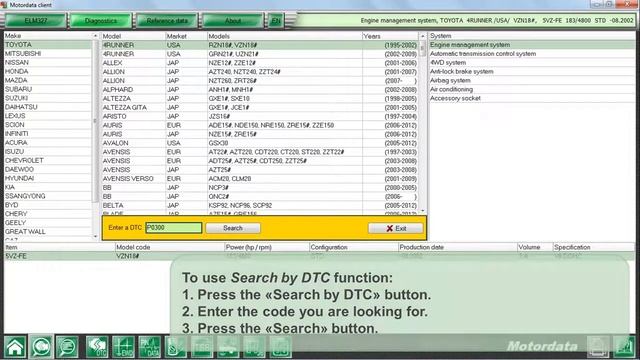Image resolution: width=640 pixels, height=360 pixels.
Task: Click the Years column header
Action: click(391, 36)
